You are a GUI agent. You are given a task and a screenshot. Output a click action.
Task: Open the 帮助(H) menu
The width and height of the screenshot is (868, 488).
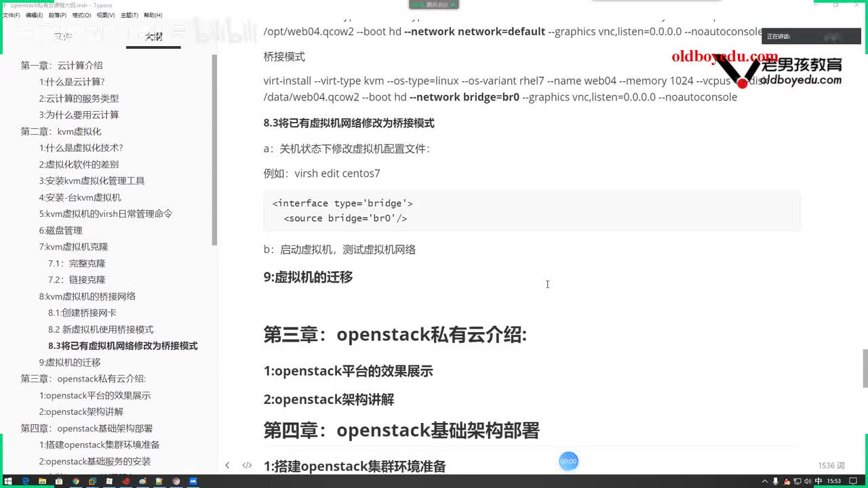click(x=153, y=15)
